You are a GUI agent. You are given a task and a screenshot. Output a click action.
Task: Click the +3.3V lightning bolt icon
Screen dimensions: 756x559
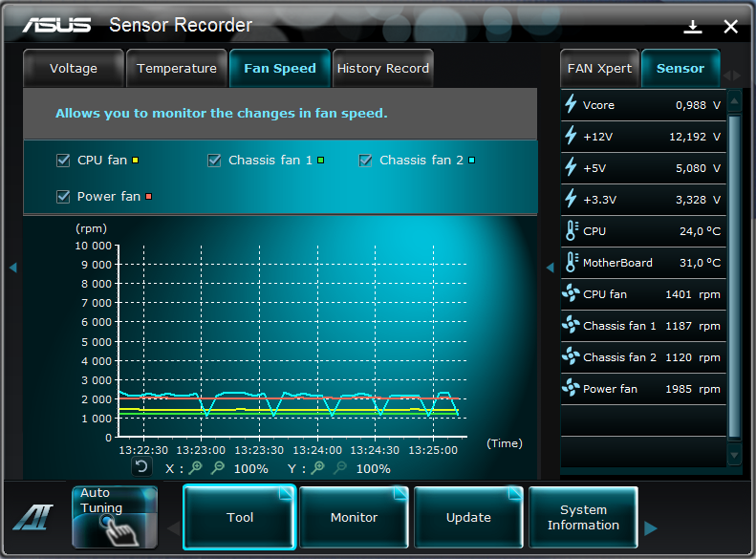pyautogui.click(x=571, y=198)
